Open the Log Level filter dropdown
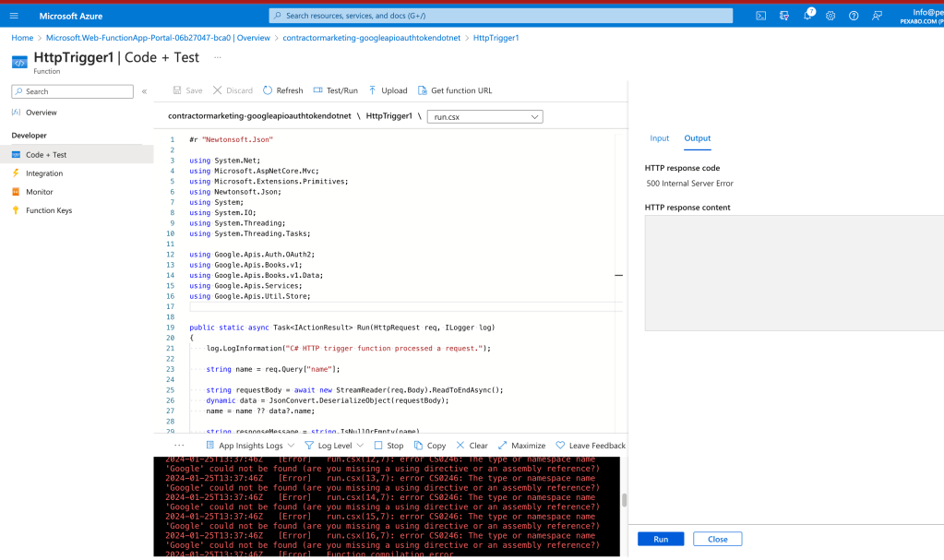 click(334, 446)
